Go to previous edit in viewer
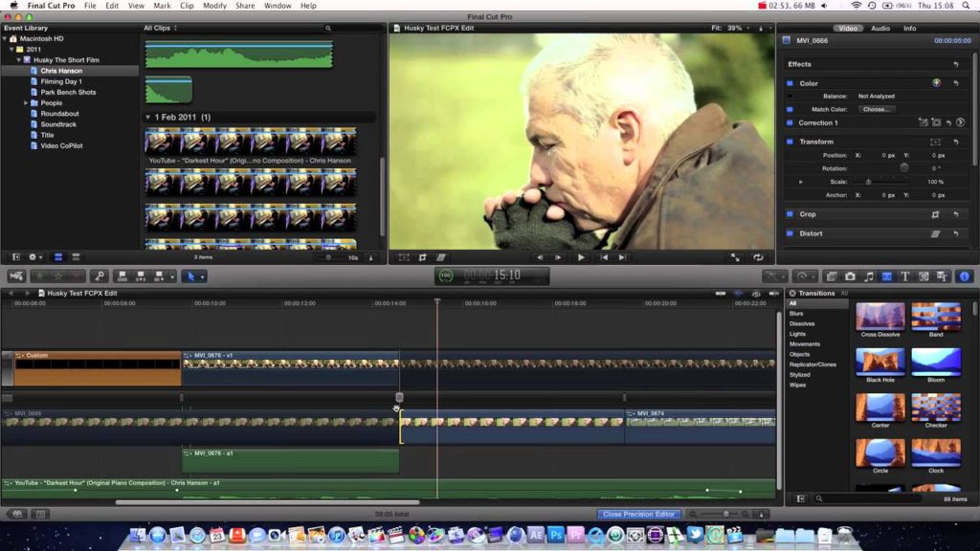The image size is (980, 551). pos(604,257)
